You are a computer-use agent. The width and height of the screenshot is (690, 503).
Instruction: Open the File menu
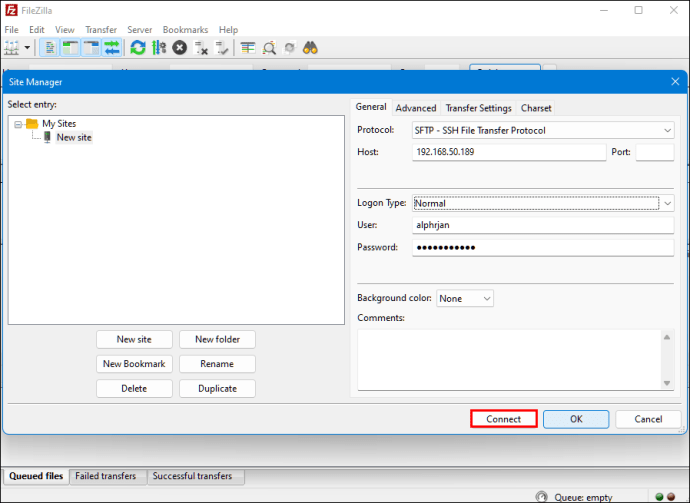[x=11, y=29]
